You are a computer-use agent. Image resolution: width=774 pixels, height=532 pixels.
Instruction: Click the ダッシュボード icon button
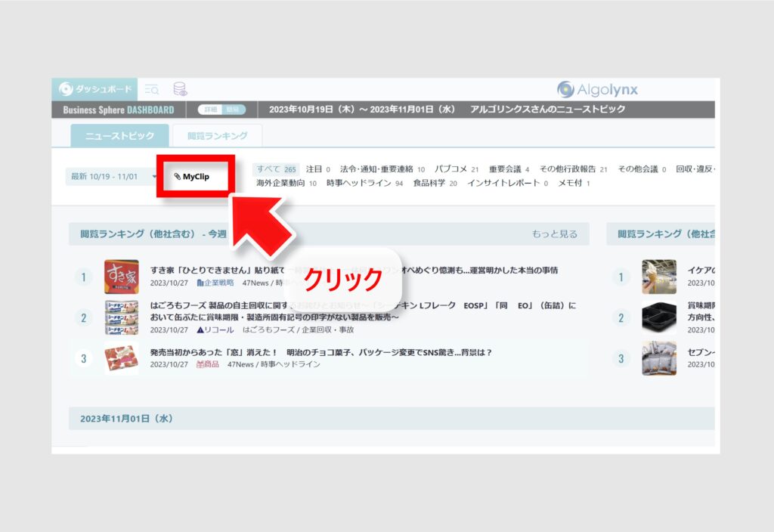click(x=96, y=89)
